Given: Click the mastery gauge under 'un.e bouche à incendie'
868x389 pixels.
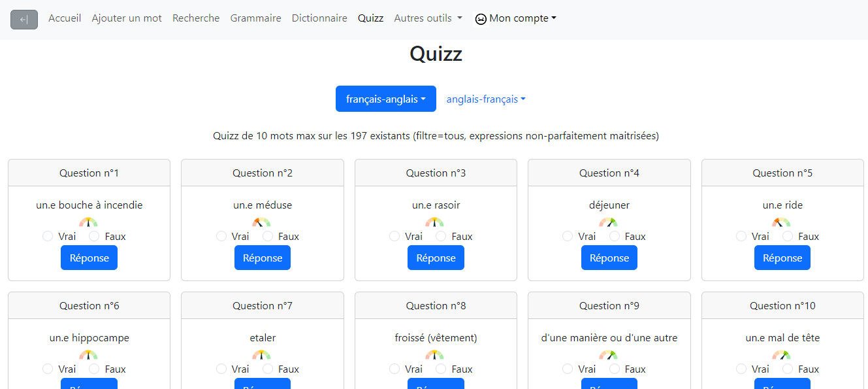Looking at the screenshot, I should click(x=88, y=222).
